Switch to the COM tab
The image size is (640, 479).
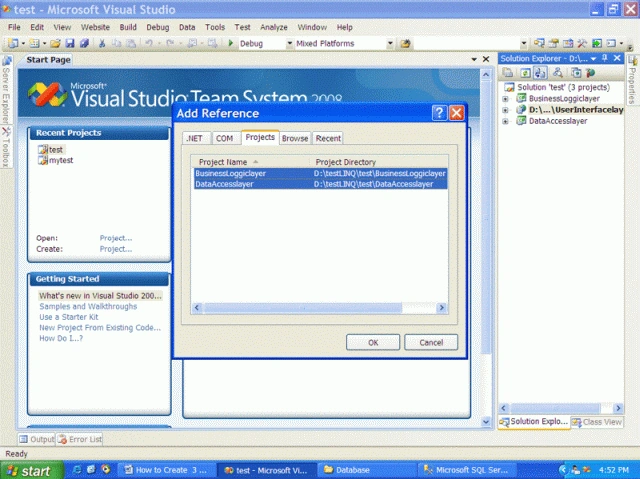(x=224, y=138)
